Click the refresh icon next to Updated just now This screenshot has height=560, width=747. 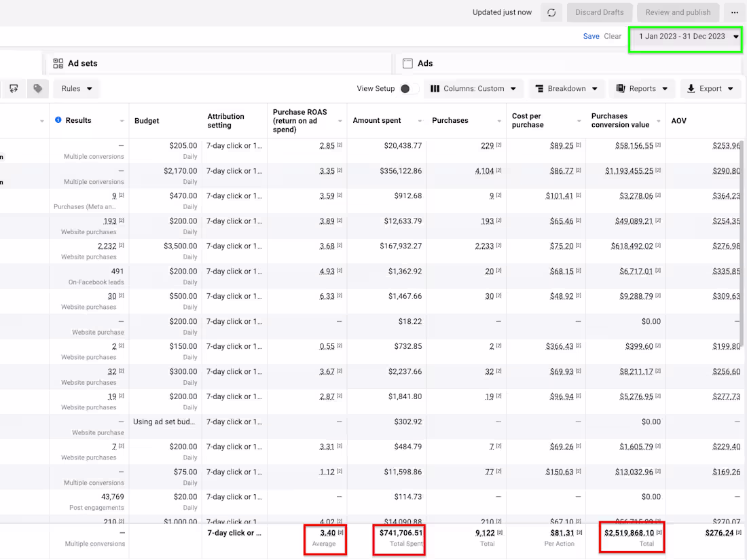[551, 12]
